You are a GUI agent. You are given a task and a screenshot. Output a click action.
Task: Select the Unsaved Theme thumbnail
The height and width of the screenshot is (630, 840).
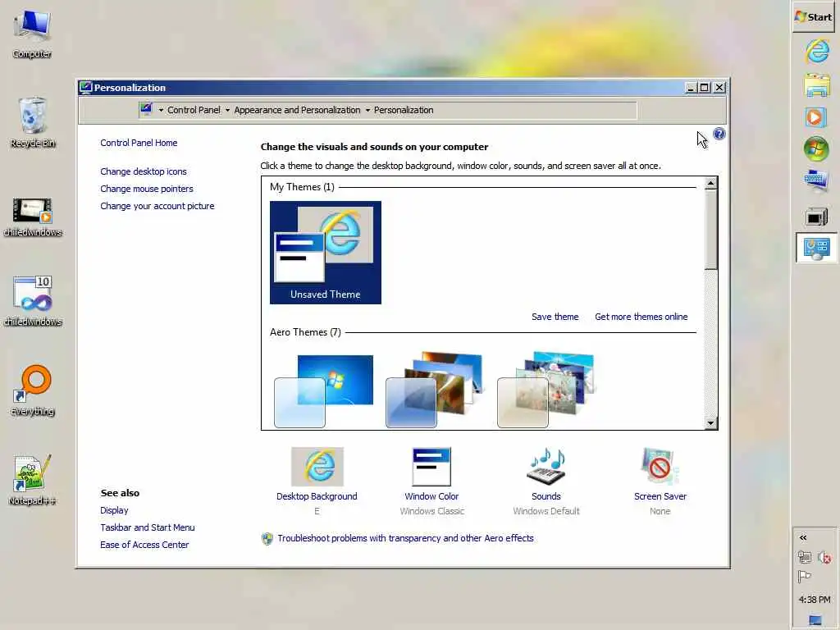(326, 253)
